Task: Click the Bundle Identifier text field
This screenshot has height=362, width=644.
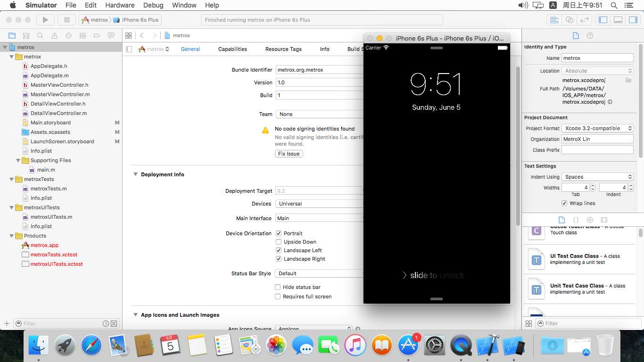Action: 319,70
